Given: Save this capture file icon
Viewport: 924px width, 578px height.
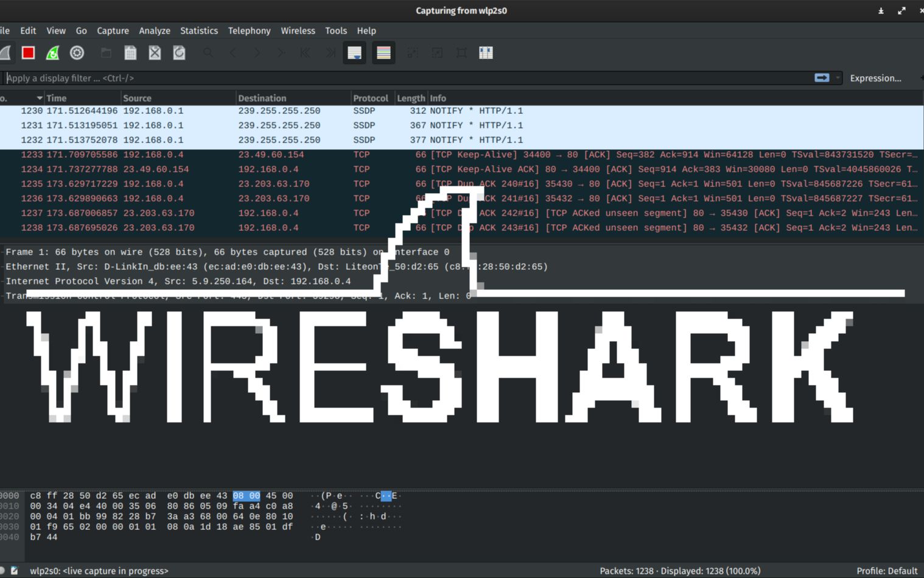Looking at the screenshot, I should tap(130, 53).
